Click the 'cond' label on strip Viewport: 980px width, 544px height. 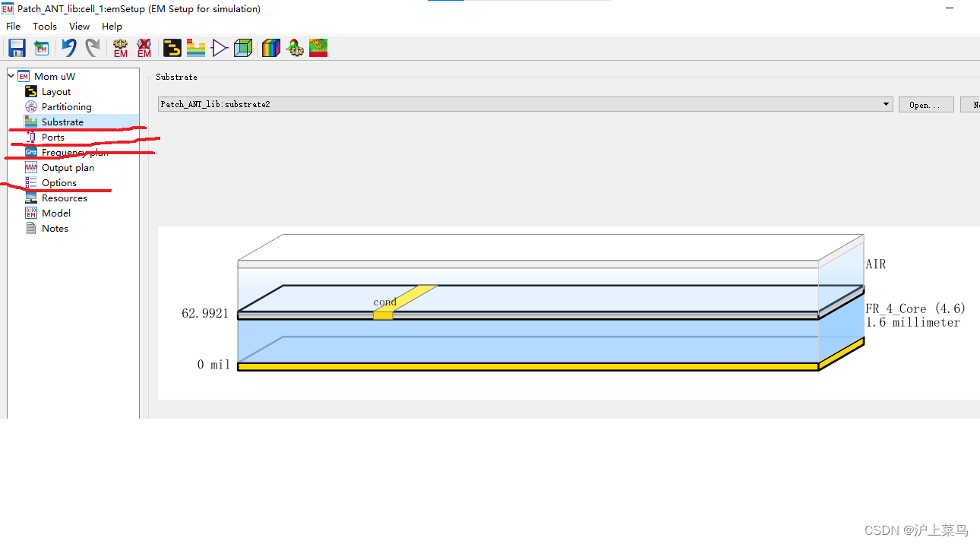click(x=385, y=302)
